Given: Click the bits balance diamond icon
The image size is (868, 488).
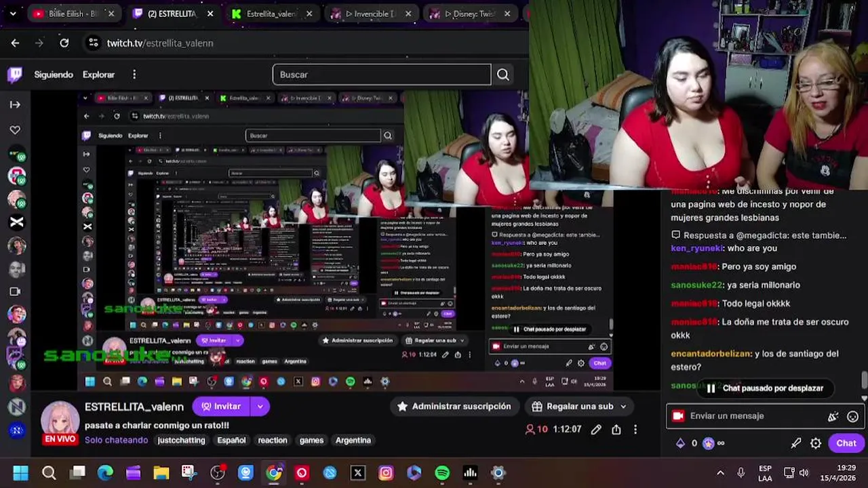Looking at the screenshot, I should tap(680, 443).
